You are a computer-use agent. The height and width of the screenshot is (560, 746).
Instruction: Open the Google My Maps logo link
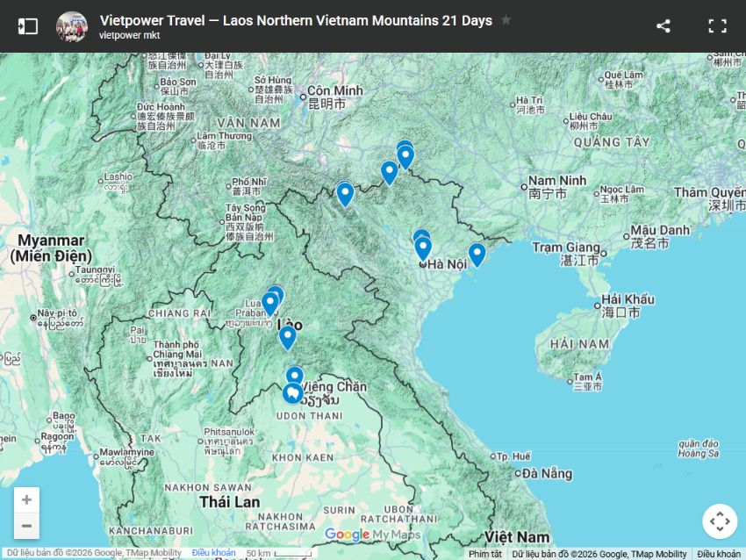(x=372, y=535)
